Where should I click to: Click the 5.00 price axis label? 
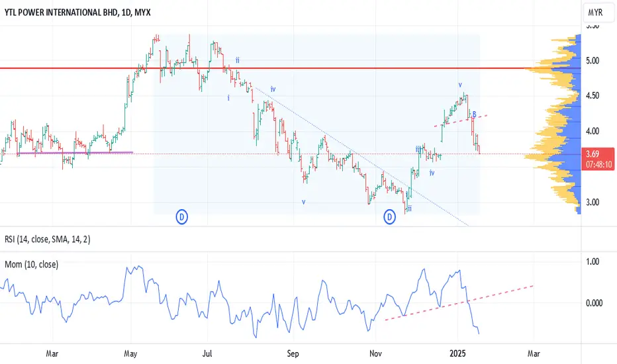[x=593, y=61]
